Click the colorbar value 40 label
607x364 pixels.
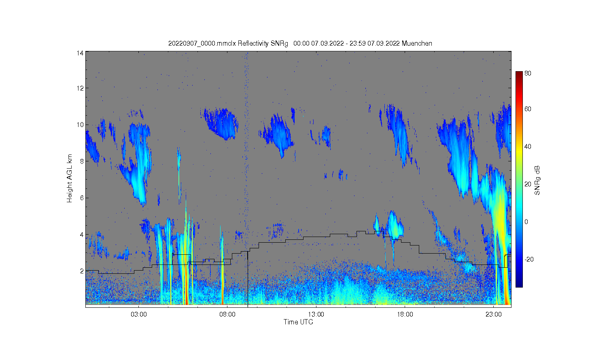point(528,146)
